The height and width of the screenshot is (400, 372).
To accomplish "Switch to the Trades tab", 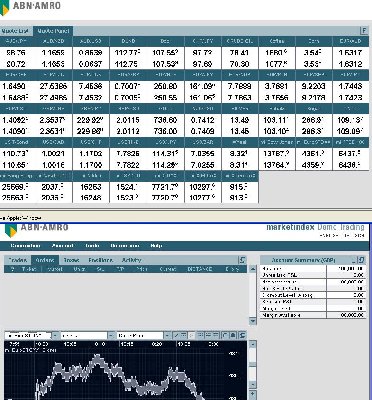I will coord(18,260).
